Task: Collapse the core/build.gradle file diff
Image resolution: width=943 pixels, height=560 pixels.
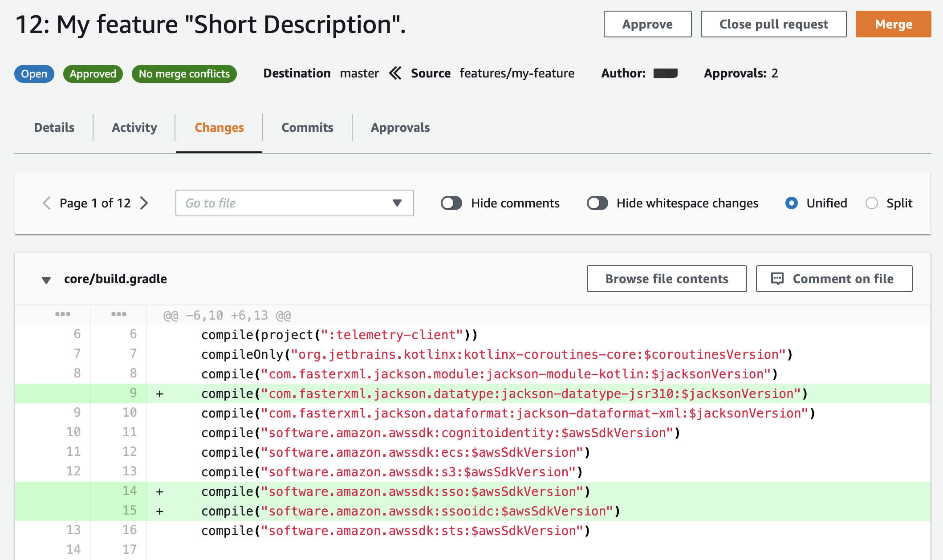Action: pyautogui.click(x=46, y=279)
